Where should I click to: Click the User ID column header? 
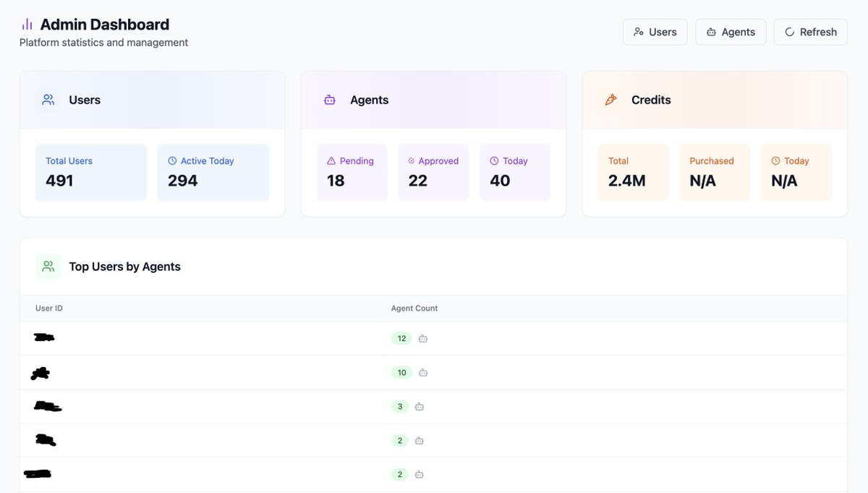coord(49,308)
